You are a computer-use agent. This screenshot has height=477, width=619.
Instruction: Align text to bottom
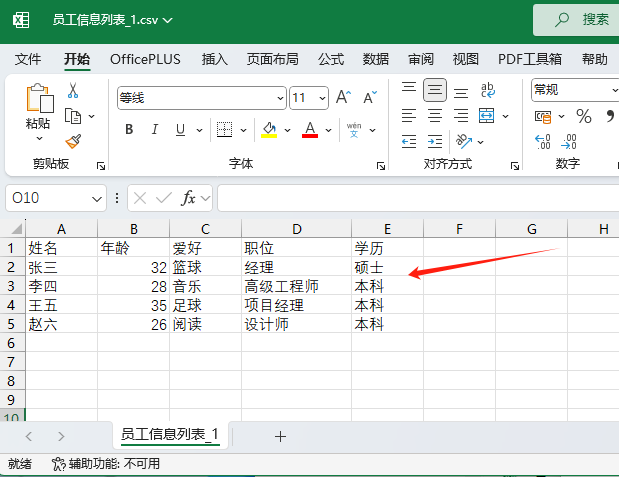tap(461, 93)
